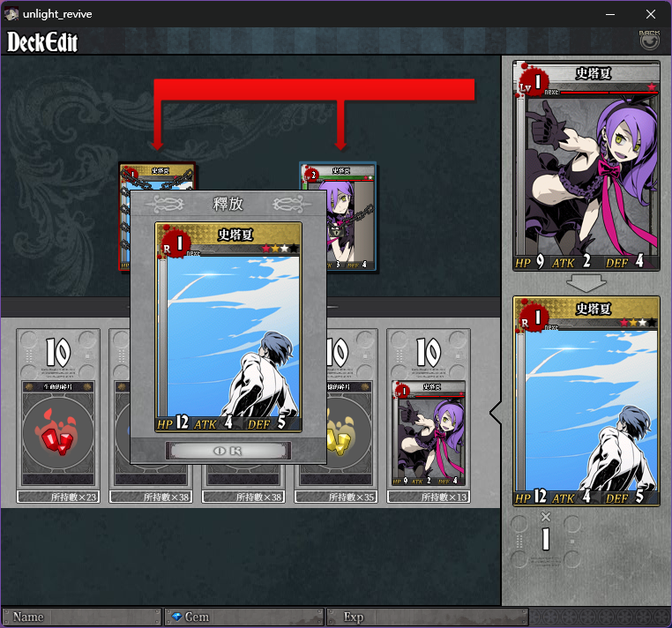Click the star rarity icons on dialog card
672x628 pixels.
tap(280, 248)
